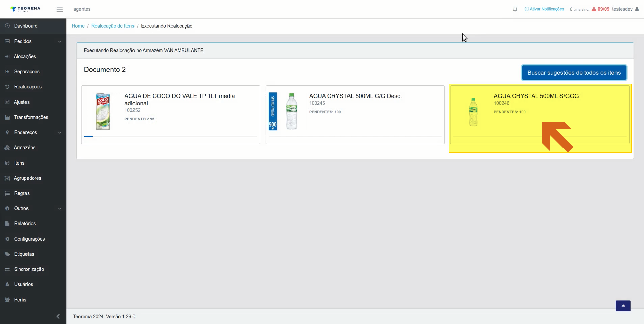The image size is (644, 324).
Task: Click item code 100245
Action: (317, 103)
